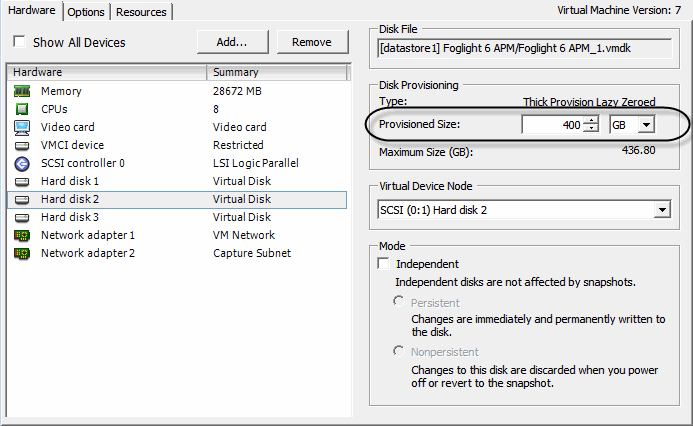
Task: Click the CPUs processor icon
Action: pos(22,109)
